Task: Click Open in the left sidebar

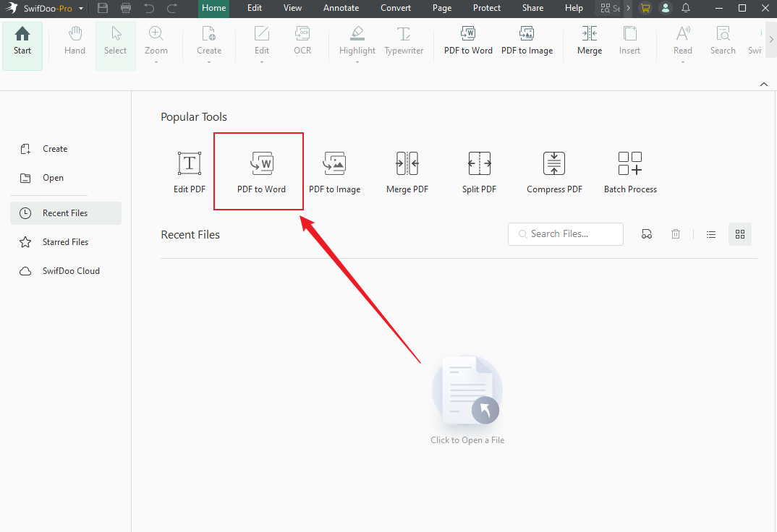Action: (42, 178)
